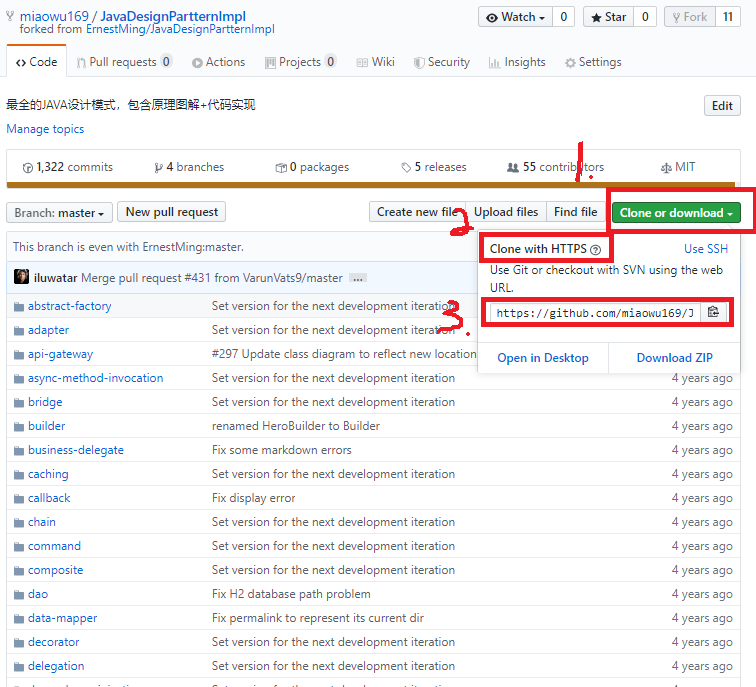Click the chain folder icon

(19, 523)
